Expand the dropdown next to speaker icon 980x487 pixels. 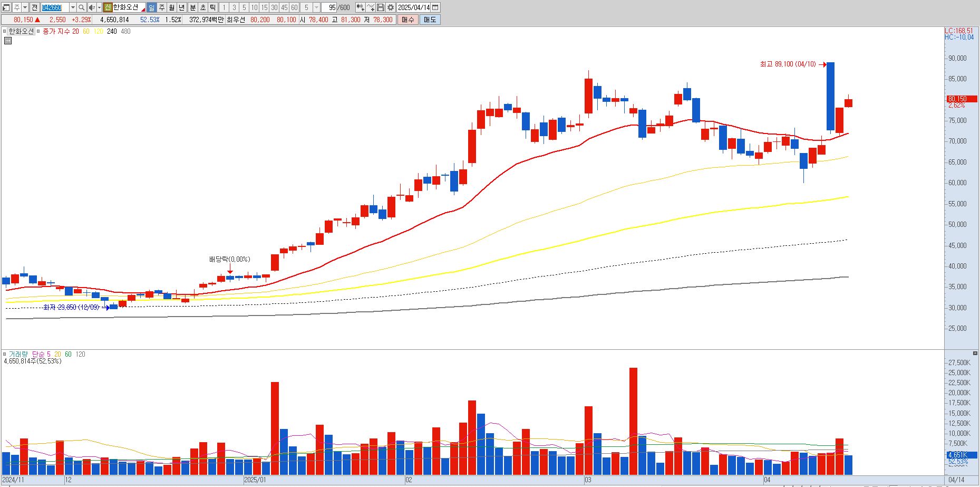[x=99, y=7]
